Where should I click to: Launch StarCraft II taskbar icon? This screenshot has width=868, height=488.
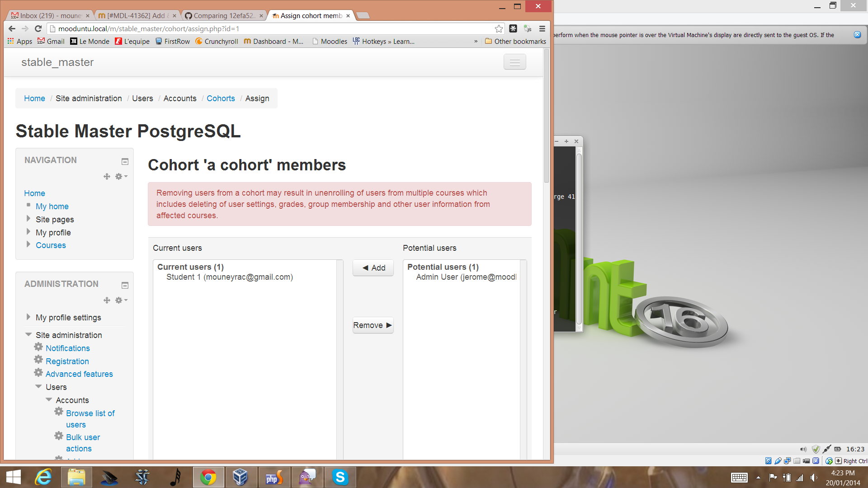click(x=142, y=477)
